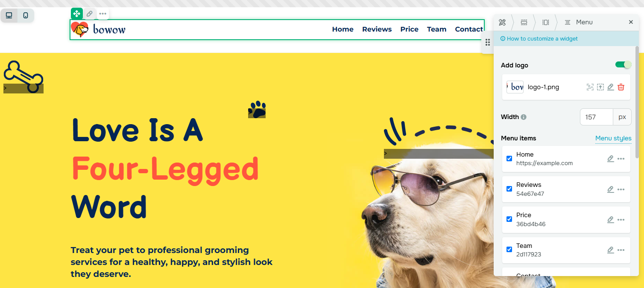
Task: Click the panel drag-handle dots icon
Action: 488,43
